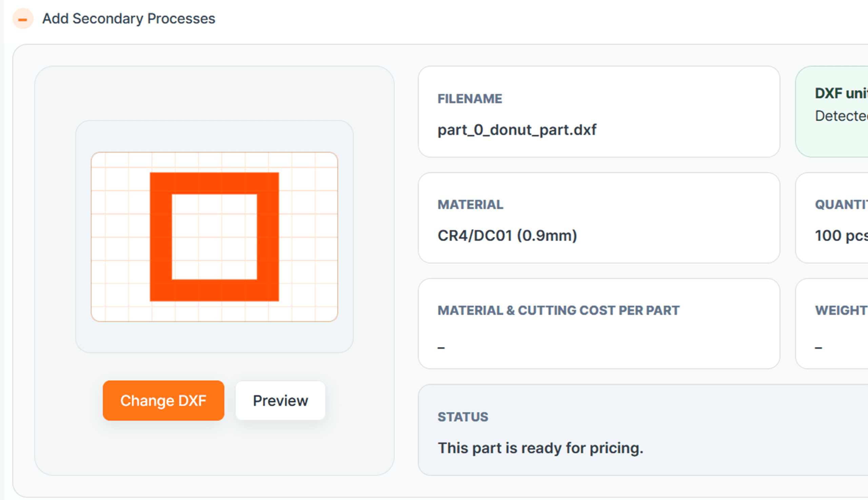The width and height of the screenshot is (868, 500).
Task: Click the Add Secondary Processes heading
Action: click(129, 19)
